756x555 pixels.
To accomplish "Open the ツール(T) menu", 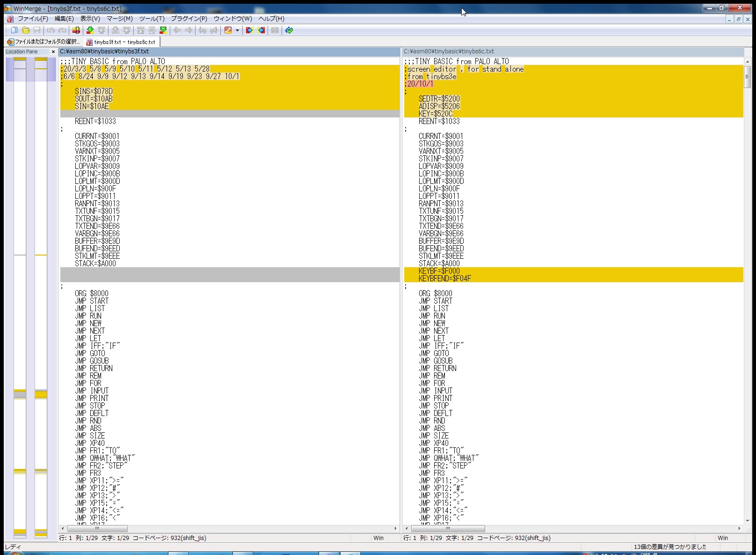I will [x=152, y=19].
